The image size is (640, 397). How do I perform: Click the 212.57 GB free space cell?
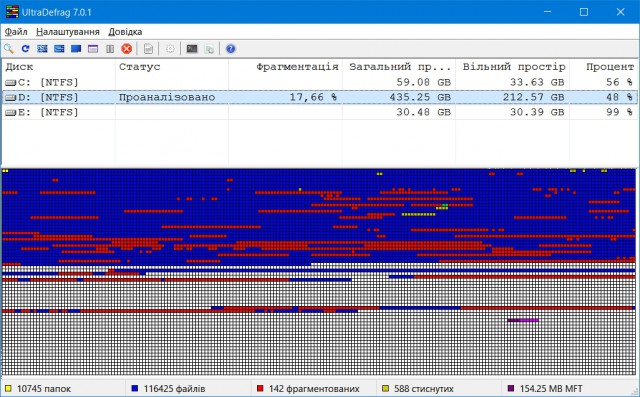[533, 98]
